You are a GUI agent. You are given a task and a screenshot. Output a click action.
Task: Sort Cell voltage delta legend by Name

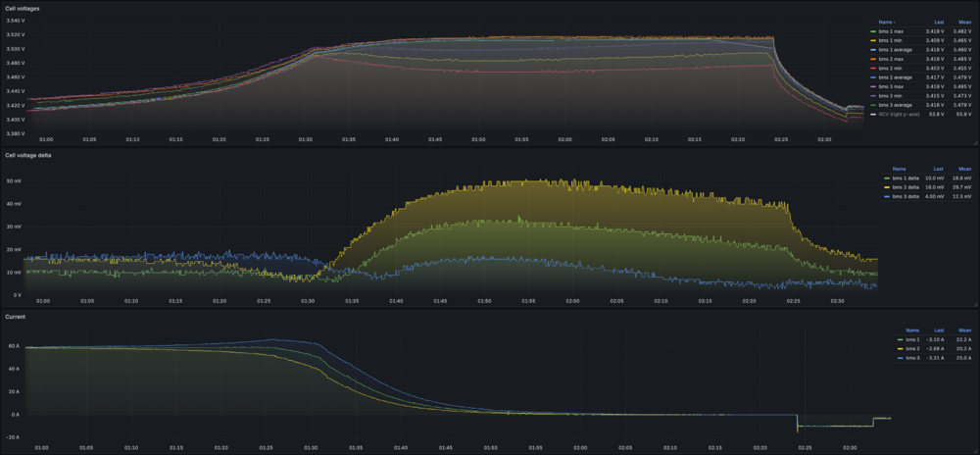click(x=899, y=169)
